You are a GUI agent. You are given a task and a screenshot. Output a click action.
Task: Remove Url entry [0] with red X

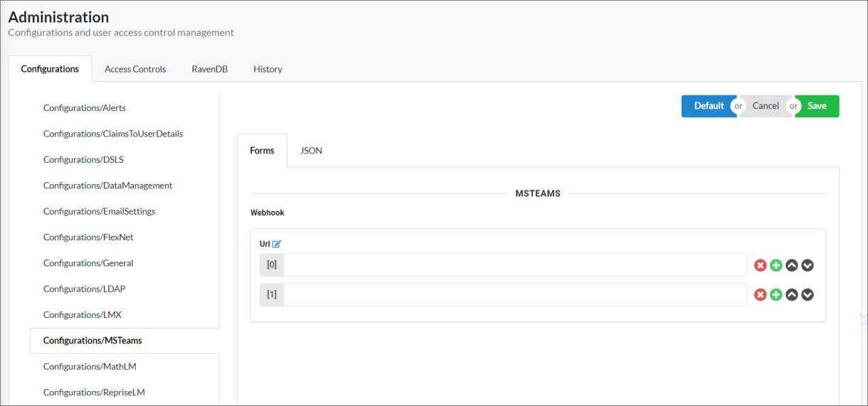click(761, 265)
